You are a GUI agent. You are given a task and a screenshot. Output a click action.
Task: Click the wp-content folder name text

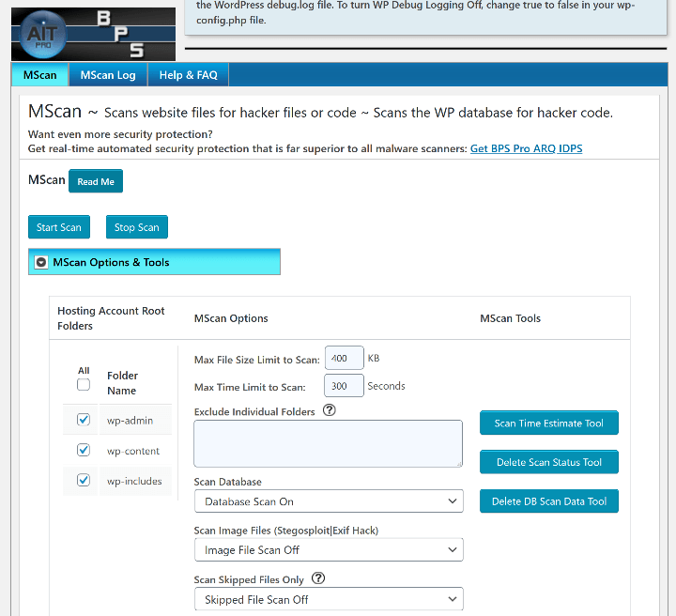coord(133,451)
